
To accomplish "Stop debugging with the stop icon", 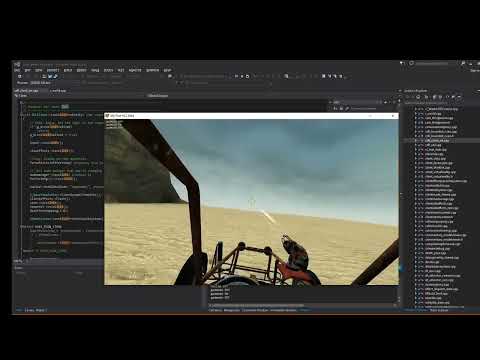I will pyautogui.click(x=242, y=76).
